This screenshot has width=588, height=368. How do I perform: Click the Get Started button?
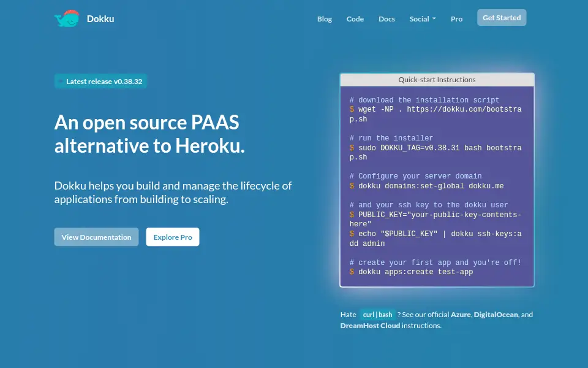coord(502,18)
